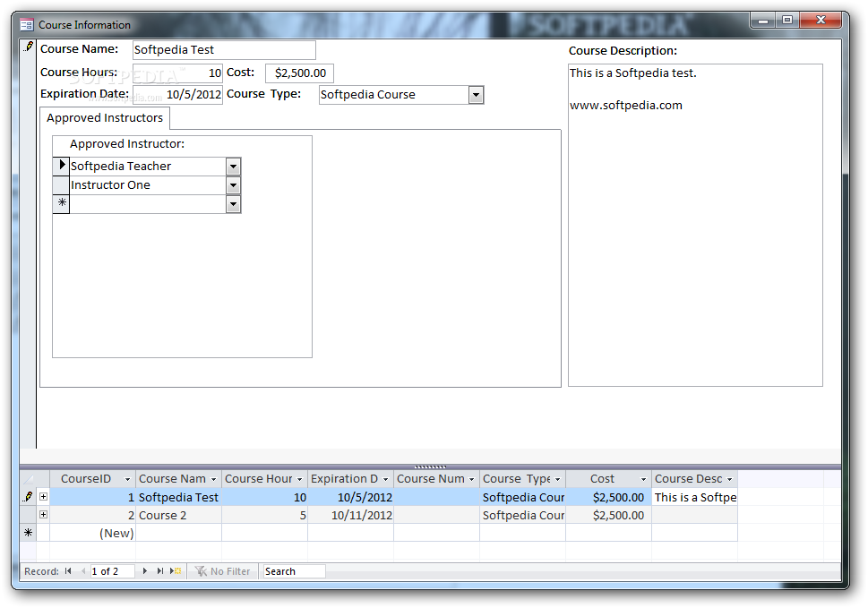This screenshot has height=608, width=868.
Task: Click the Course Name field
Action: click(x=224, y=50)
